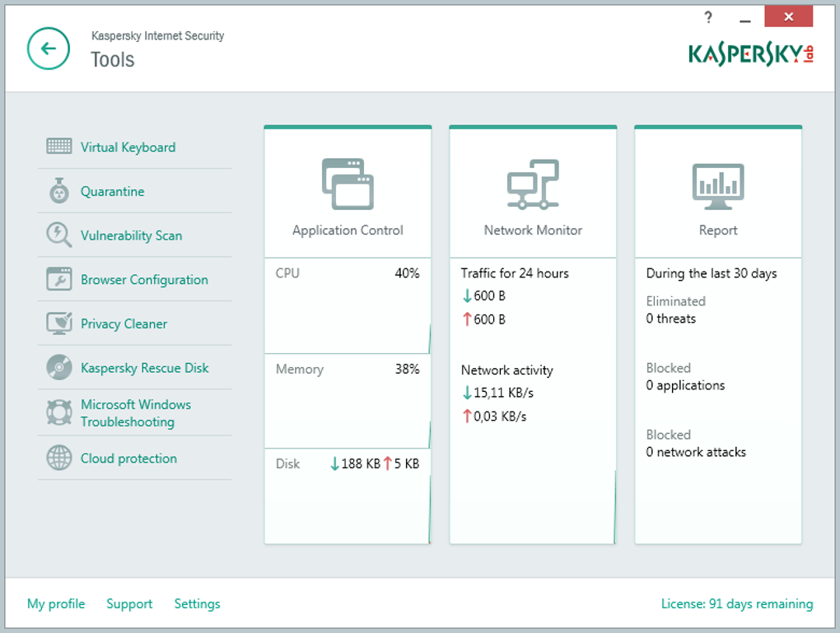The height and width of the screenshot is (633, 840).
Task: Click Tools page title
Action: pyautogui.click(x=113, y=59)
